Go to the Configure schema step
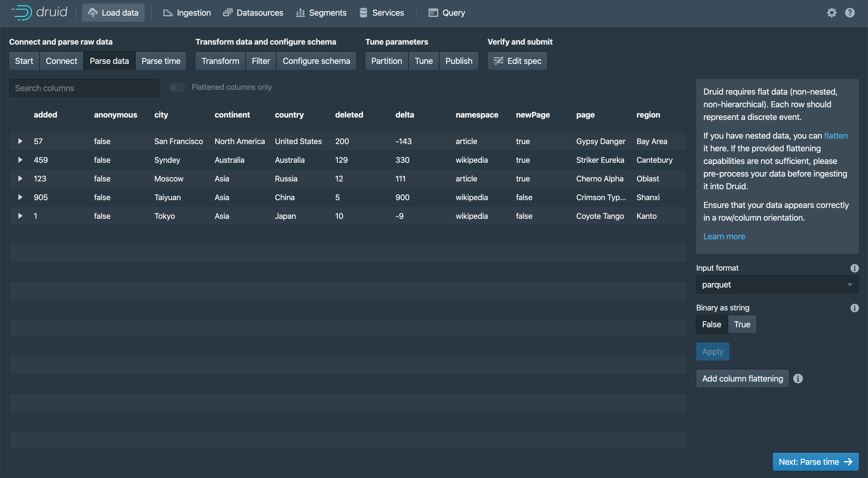Image resolution: width=868 pixels, height=478 pixels. (316, 61)
